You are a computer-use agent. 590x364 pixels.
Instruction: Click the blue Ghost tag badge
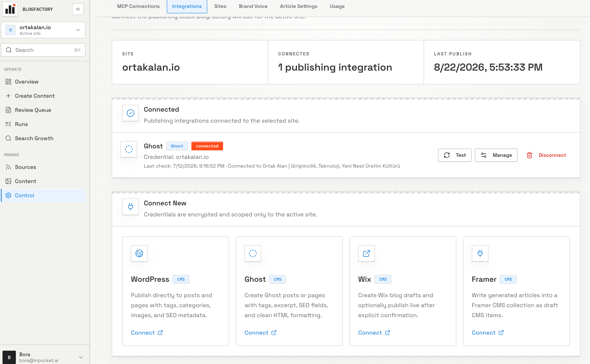tap(177, 146)
